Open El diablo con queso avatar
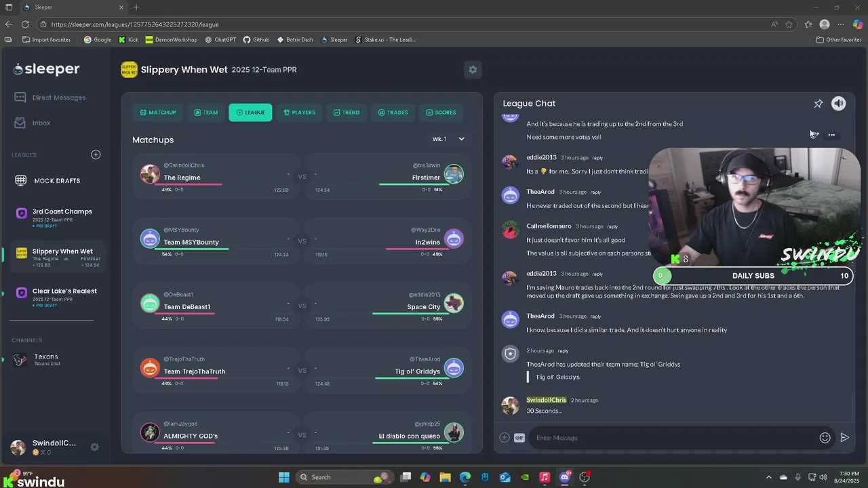Screen dimensions: 868x488 454,432
